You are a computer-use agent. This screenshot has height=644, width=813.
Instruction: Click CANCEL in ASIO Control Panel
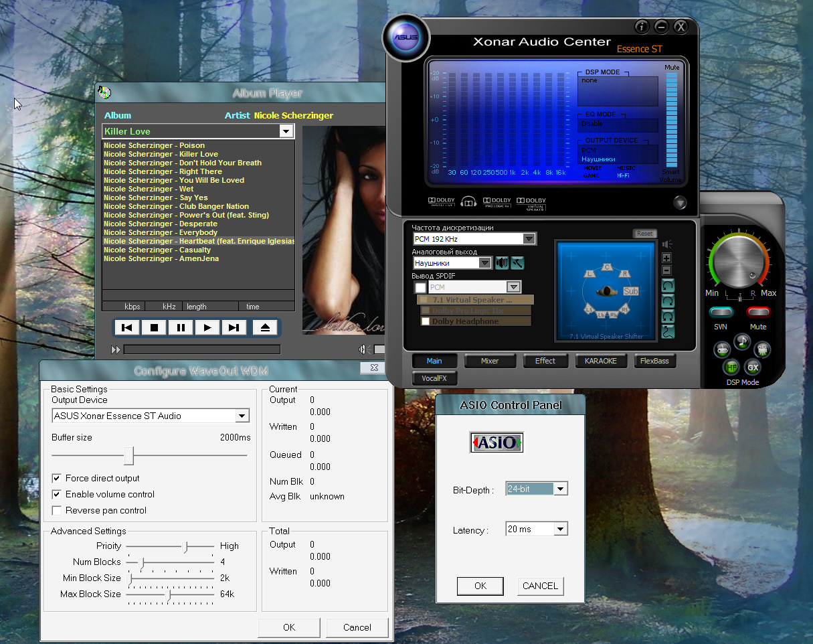pyautogui.click(x=540, y=586)
